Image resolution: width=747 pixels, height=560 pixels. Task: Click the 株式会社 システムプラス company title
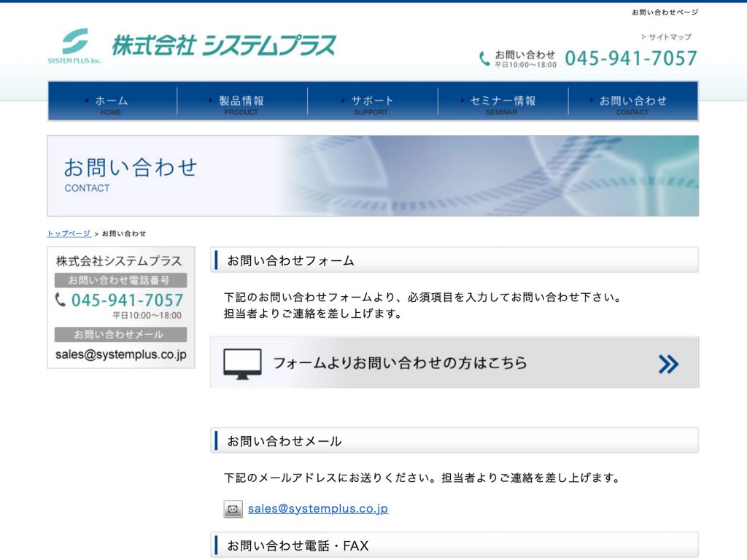point(224,46)
